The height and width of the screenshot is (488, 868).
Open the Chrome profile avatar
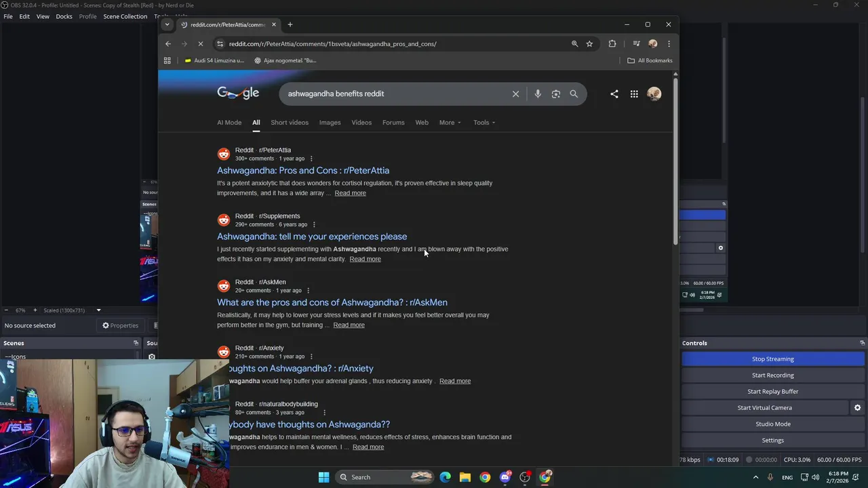[652, 44]
